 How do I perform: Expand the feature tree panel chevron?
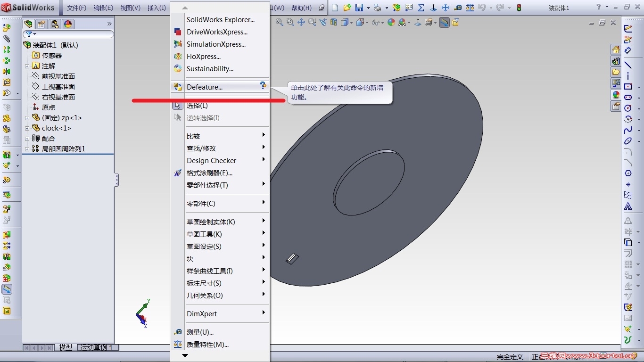[x=109, y=24]
